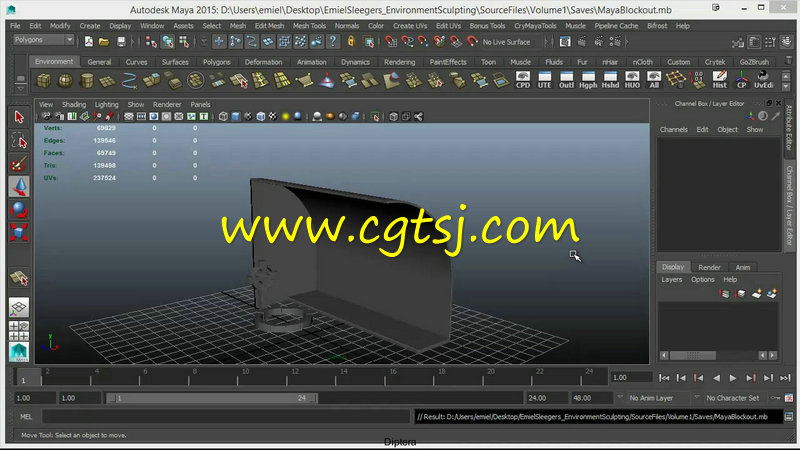Activate the Lasso select tool
Screen dimensions: 800x450
pyautogui.click(x=19, y=141)
